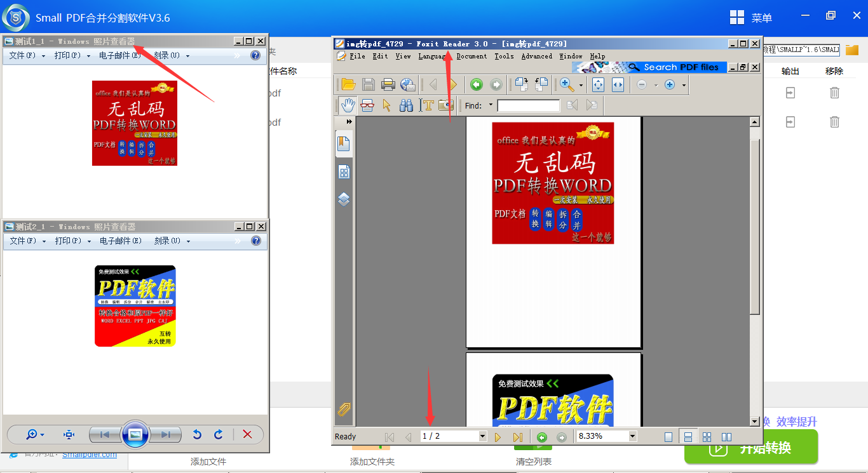Click next page arrow in Foxit status bar
868x473 pixels.
tap(498, 437)
